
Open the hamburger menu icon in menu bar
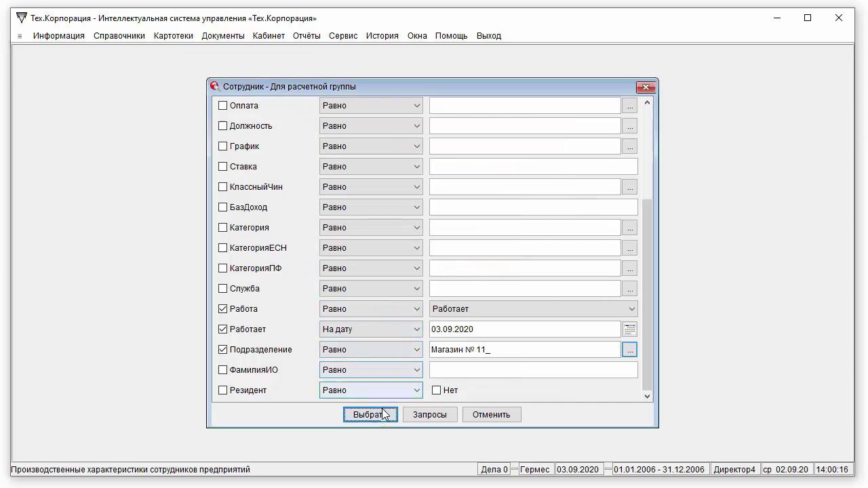tap(20, 36)
